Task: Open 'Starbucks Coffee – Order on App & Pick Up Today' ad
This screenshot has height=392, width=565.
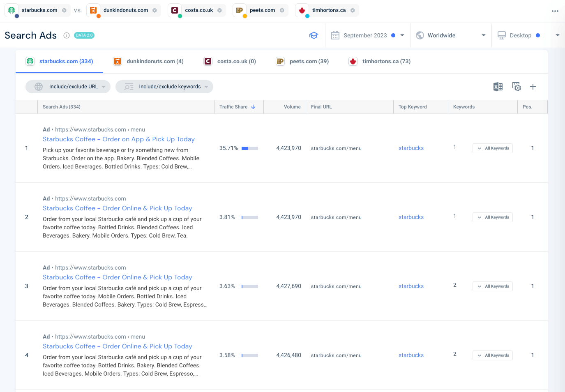Action: click(x=119, y=139)
